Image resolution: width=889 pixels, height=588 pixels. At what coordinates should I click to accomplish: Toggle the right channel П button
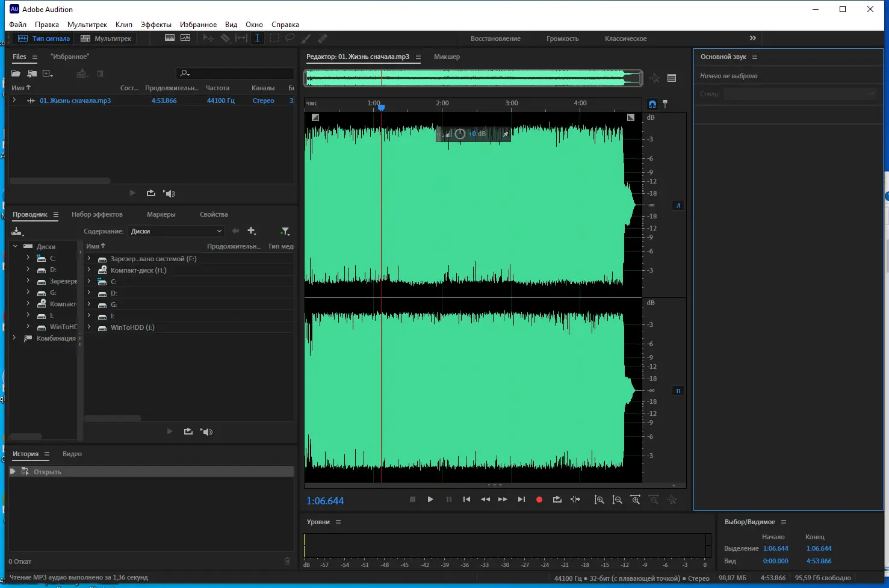click(x=678, y=391)
